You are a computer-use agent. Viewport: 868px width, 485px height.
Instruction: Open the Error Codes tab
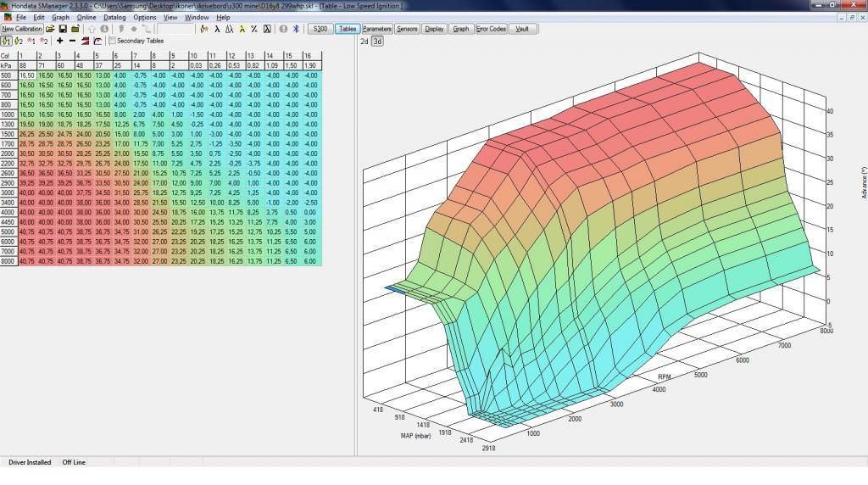[491, 29]
